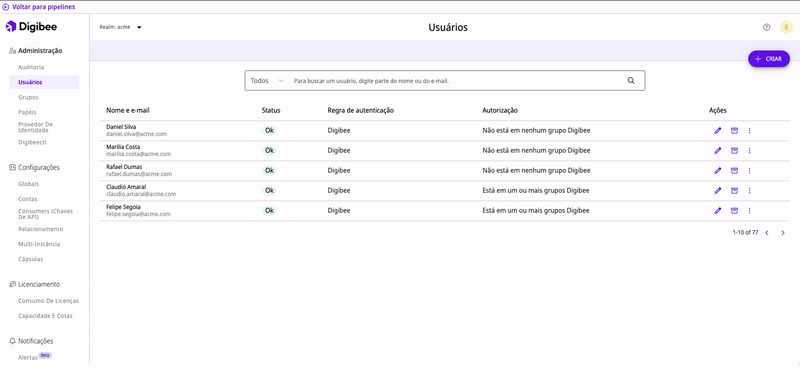The image size is (800, 388).
Task: Go to previous page of users
Action: [x=767, y=233]
